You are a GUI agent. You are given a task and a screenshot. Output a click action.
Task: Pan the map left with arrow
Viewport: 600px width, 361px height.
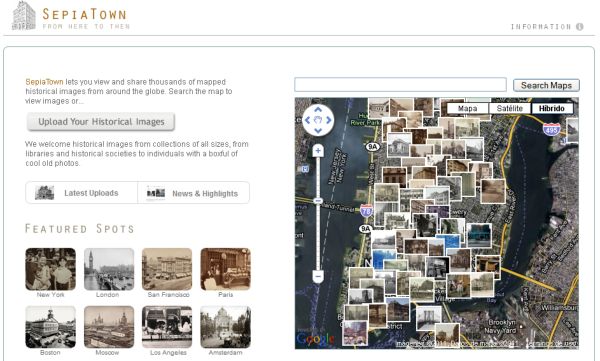[307, 120]
